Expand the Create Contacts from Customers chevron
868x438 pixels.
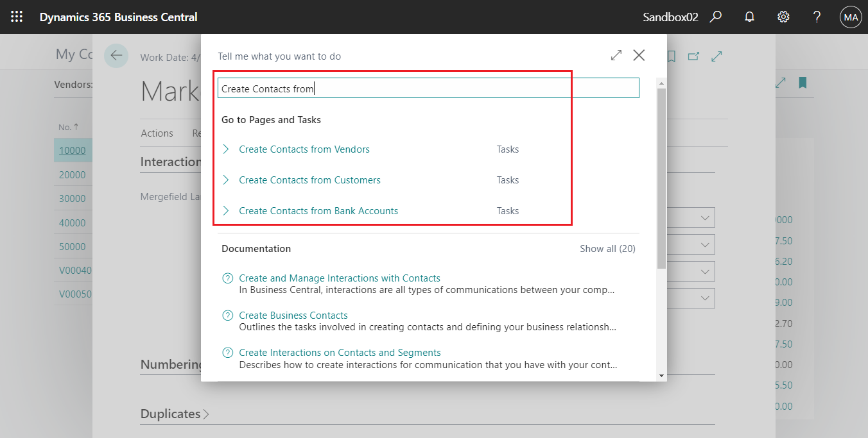pyautogui.click(x=226, y=180)
